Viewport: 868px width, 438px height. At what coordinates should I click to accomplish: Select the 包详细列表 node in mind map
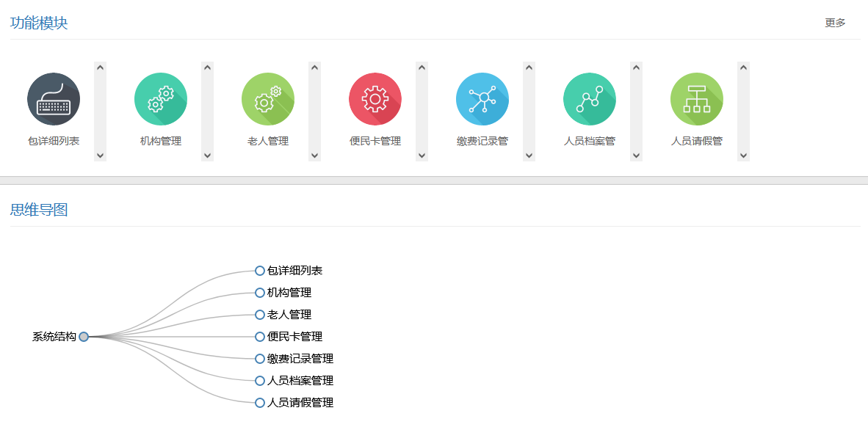click(260, 271)
